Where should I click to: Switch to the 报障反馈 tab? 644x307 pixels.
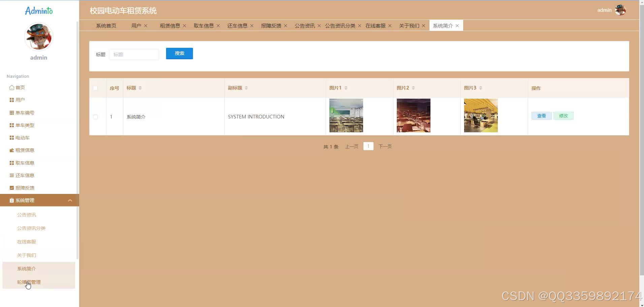pos(271,26)
